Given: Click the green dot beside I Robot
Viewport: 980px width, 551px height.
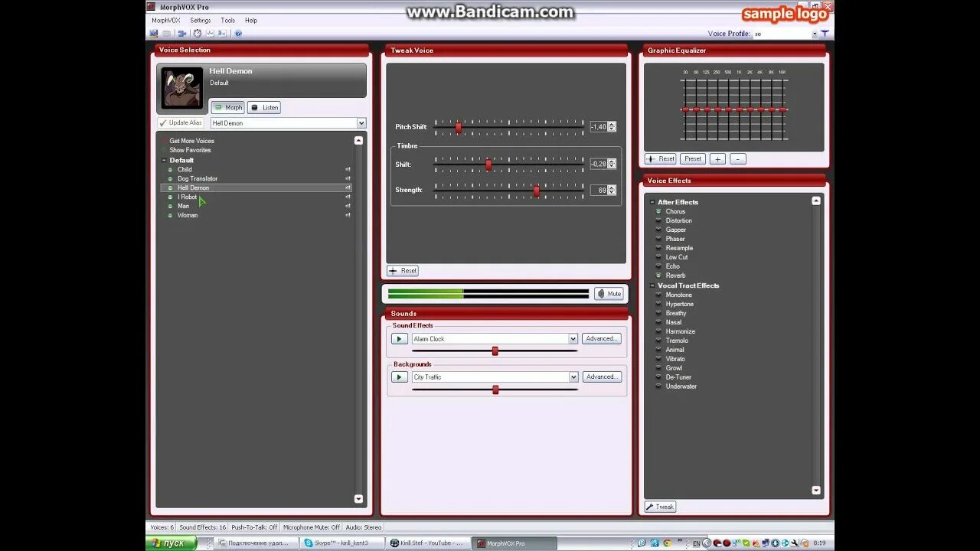Looking at the screenshot, I should (171, 197).
